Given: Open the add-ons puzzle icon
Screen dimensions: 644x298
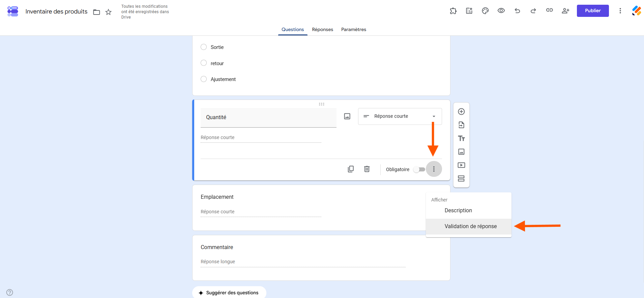Looking at the screenshot, I should tap(453, 11).
